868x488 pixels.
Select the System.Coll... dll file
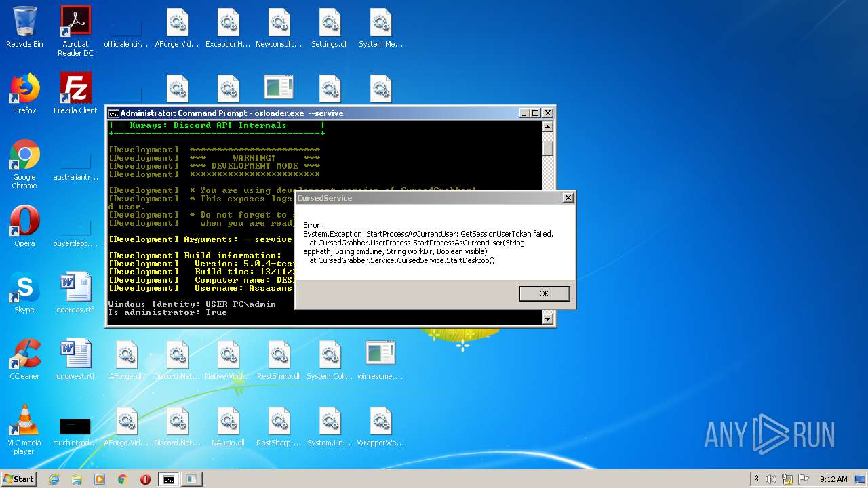coord(330,360)
